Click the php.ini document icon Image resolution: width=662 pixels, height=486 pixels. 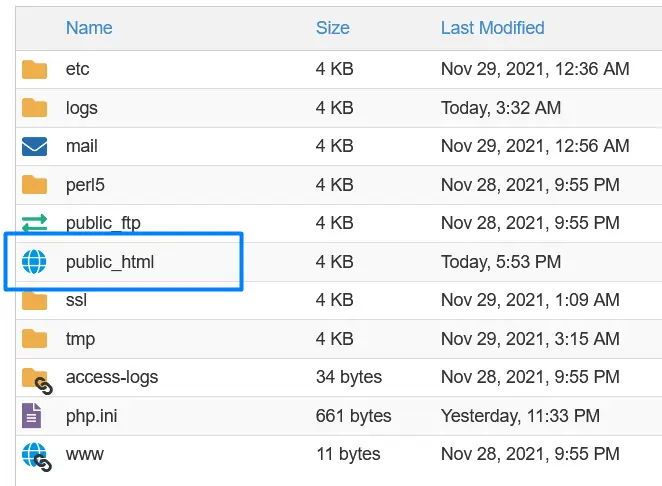click(x=33, y=416)
